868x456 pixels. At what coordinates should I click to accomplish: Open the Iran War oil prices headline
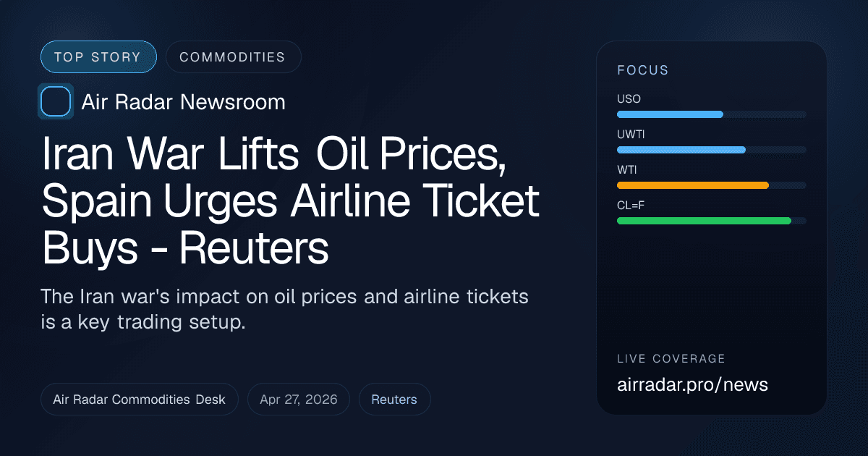point(289,203)
